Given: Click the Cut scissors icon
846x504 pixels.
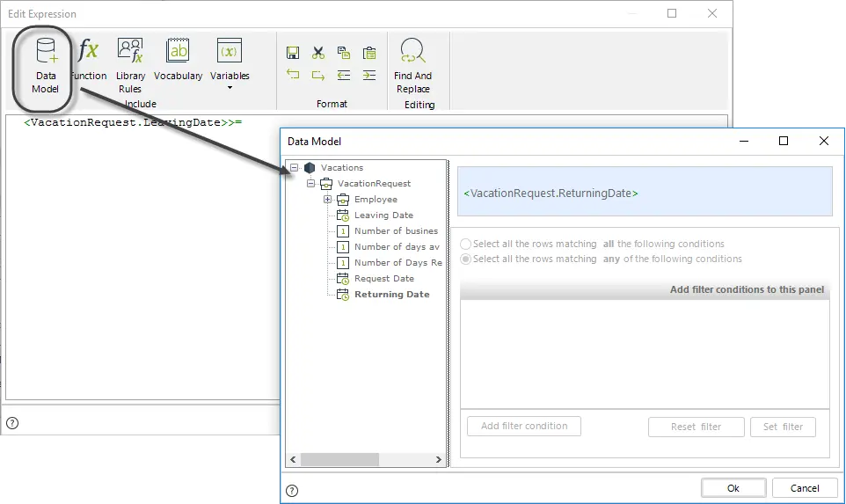Looking at the screenshot, I should [318, 53].
